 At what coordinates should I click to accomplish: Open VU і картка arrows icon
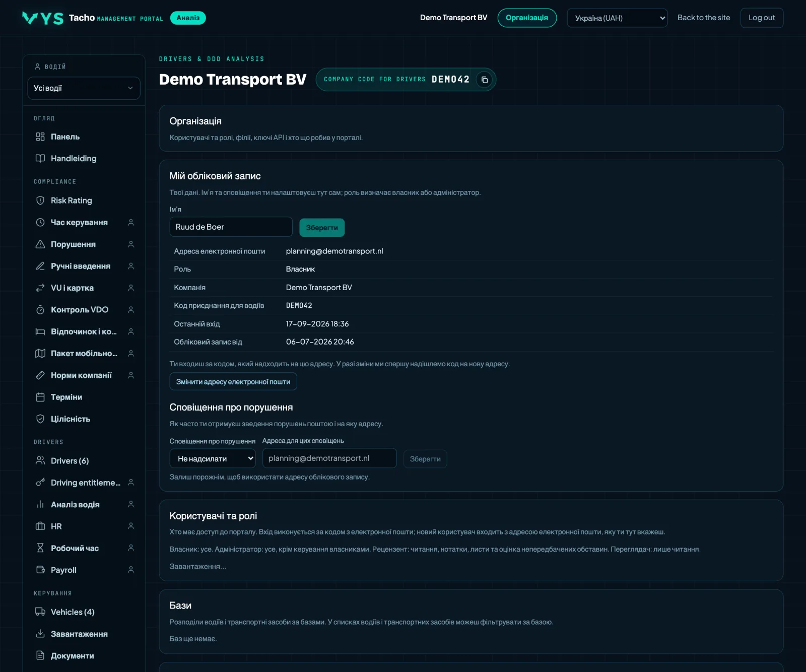pyautogui.click(x=40, y=288)
